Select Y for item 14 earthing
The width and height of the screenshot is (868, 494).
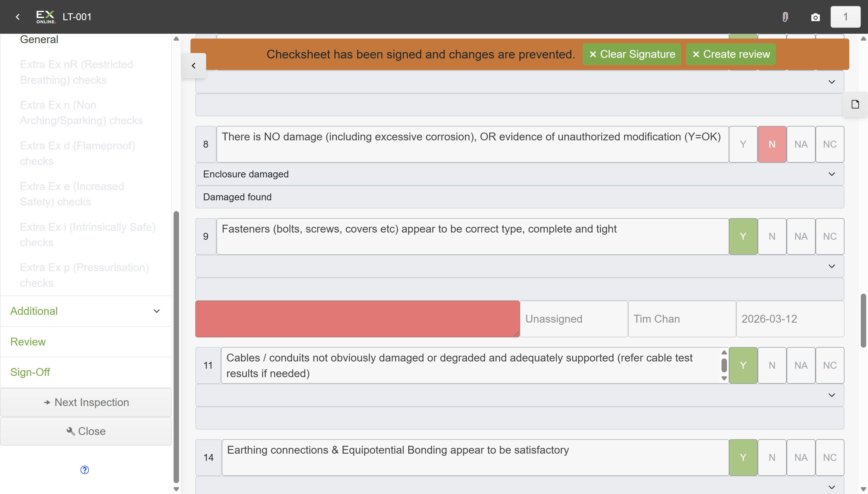pos(743,457)
